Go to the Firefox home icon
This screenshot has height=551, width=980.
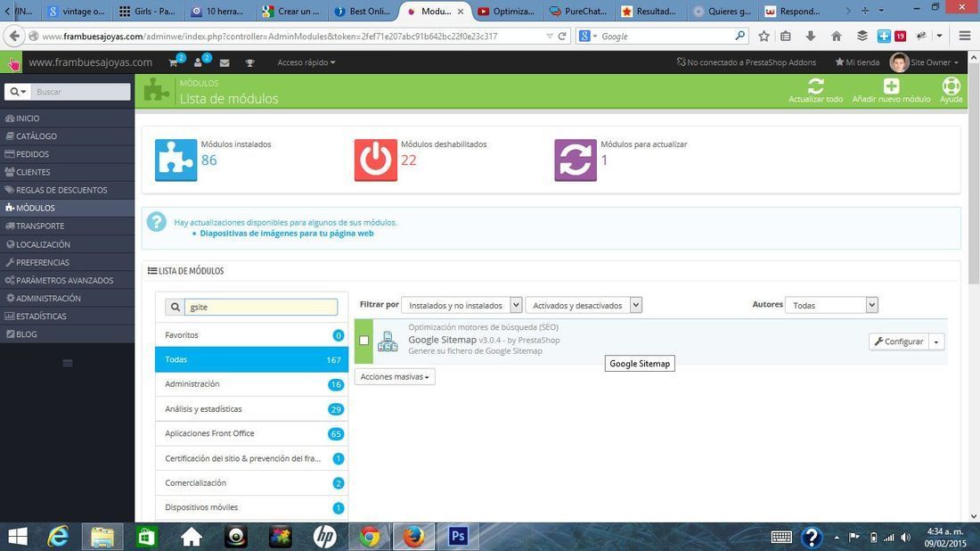pyautogui.click(x=837, y=37)
